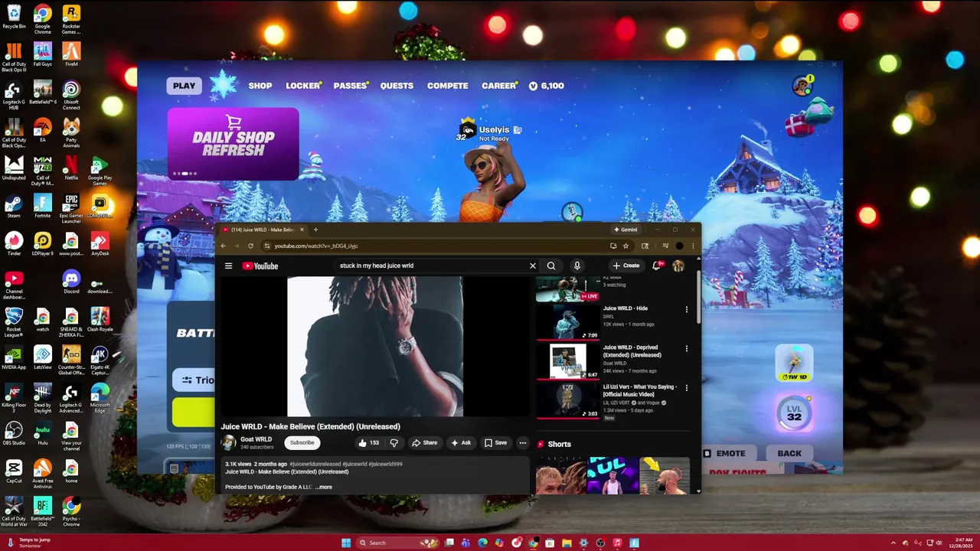This screenshot has height=551, width=980.
Task: Expand the video description with ...more
Action: 324,487
